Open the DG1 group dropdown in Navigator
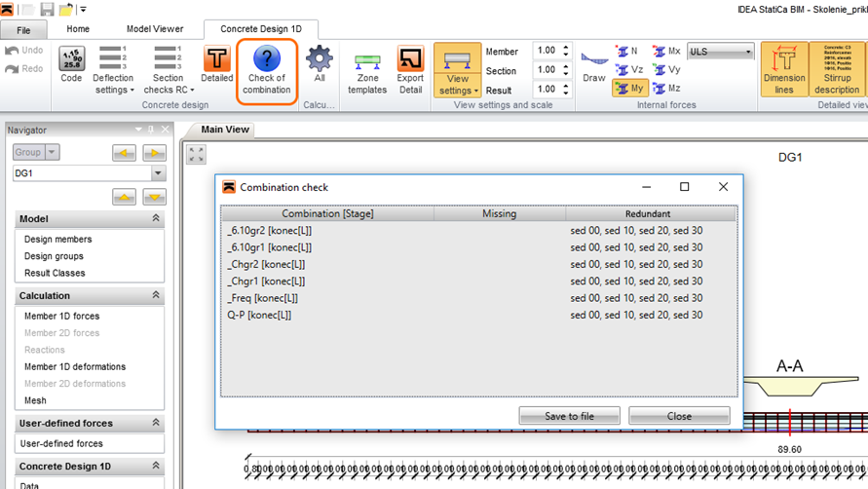Screen dimensions: 868x489 click(159, 173)
